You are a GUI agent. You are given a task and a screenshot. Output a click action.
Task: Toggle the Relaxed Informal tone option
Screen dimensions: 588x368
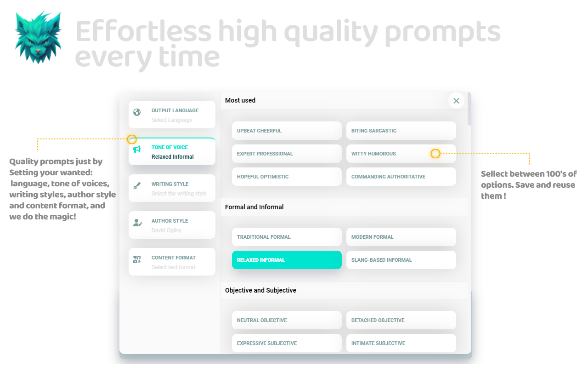[x=287, y=260]
